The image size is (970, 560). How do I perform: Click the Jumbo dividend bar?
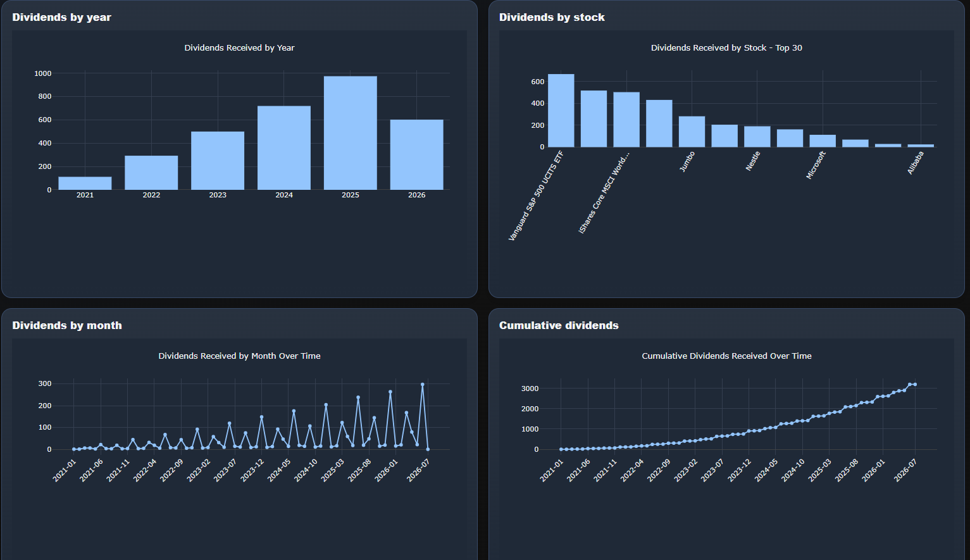[692, 132]
